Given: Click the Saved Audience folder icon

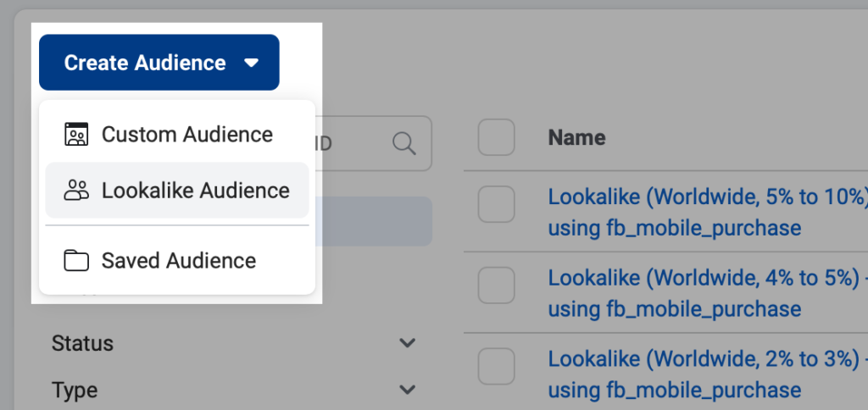Looking at the screenshot, I should [76, 260].
